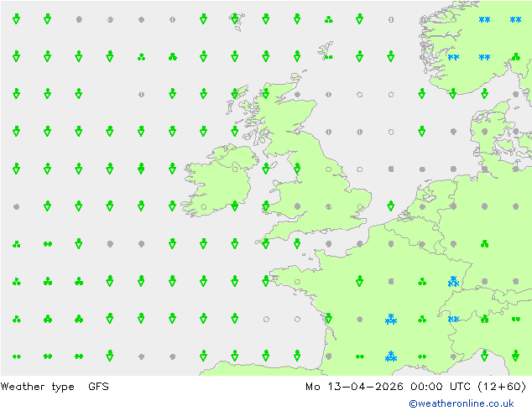Select the '00:00 UTC' time text

[x=440, y=386]
